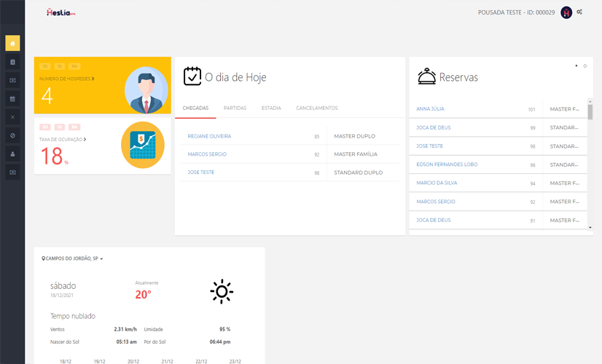Select the hollow pagination dot in Reservas
The width and height of the screenshot is (602, 364).
(585, 66)
